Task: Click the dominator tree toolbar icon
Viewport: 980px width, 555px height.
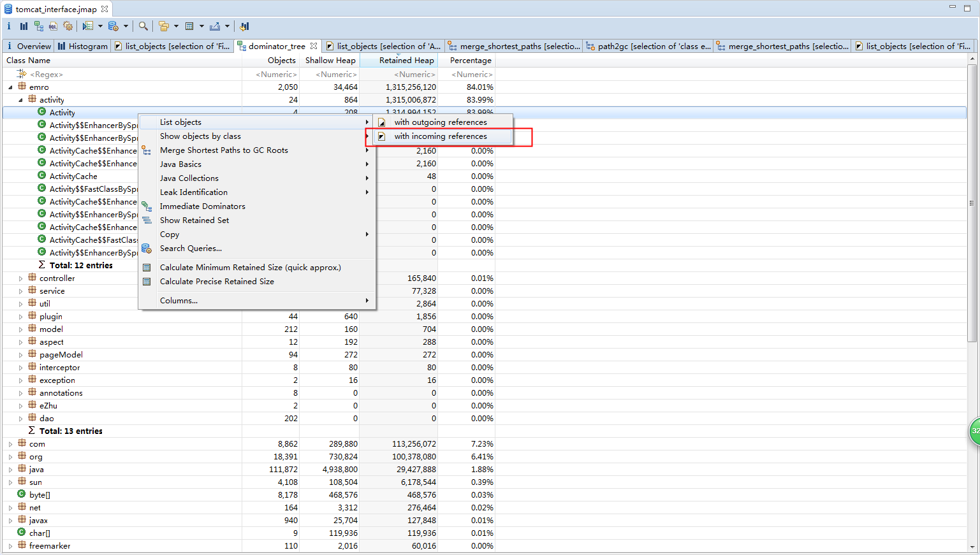Action: 39,26
